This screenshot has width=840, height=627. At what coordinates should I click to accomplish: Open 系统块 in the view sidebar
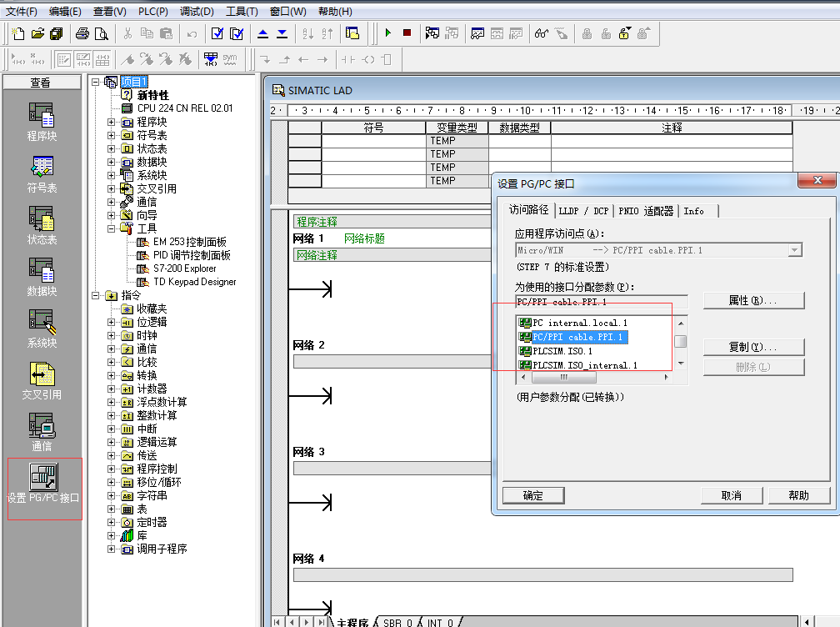pos(42,329)
